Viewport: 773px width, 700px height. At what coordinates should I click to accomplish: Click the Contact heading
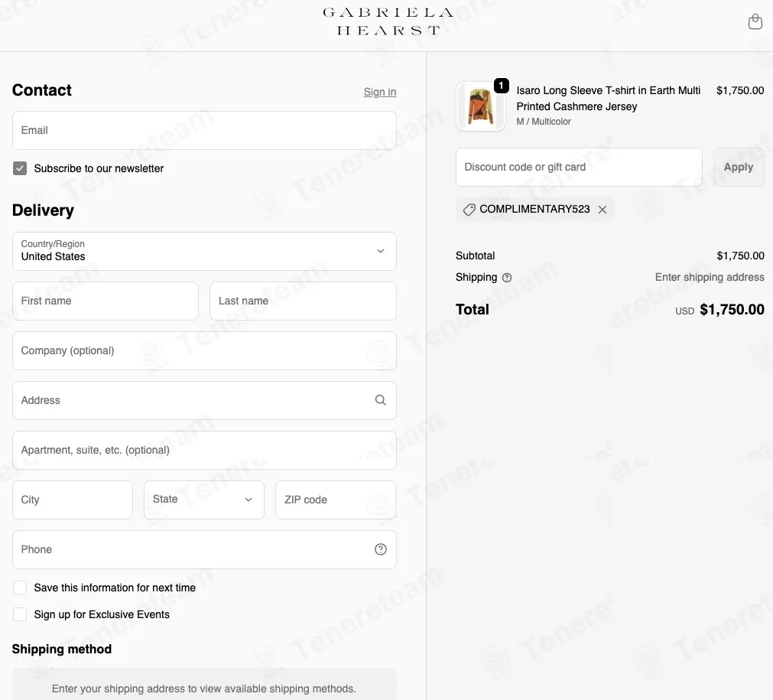click(42, 90)
